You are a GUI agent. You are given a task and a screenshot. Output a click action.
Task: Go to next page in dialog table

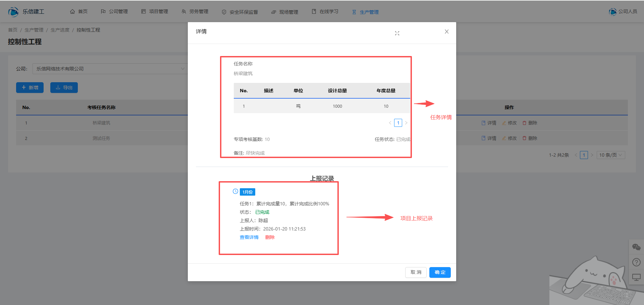click(406, 123)
